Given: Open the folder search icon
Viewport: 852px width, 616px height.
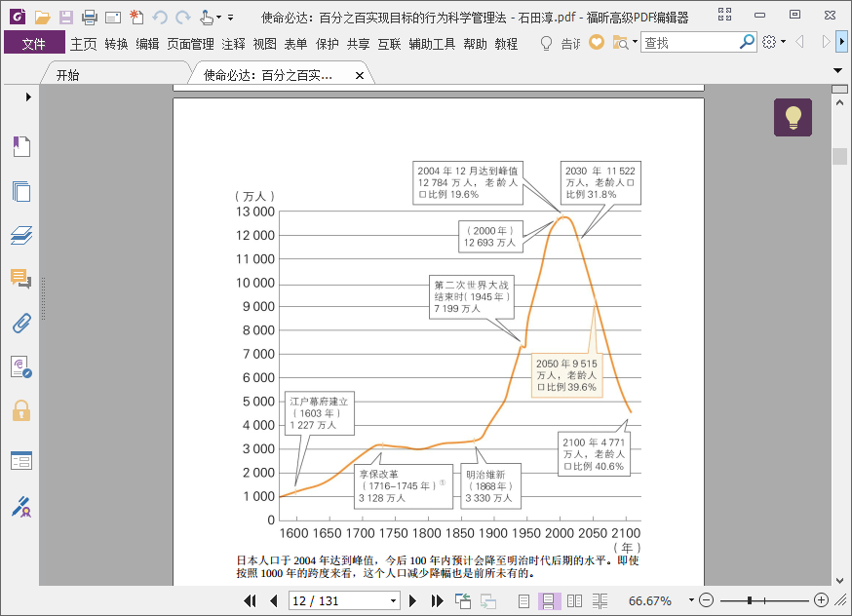Looking at the screenshot, I should (620, 42).
